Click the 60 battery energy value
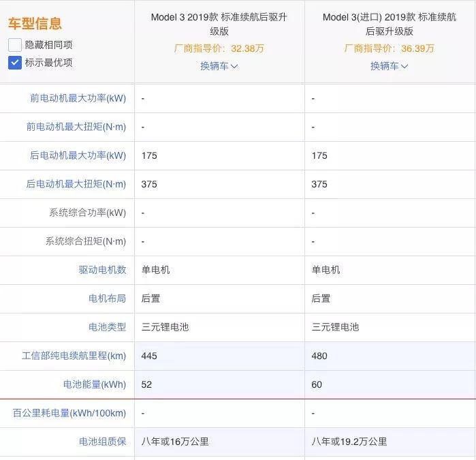Image resolution: width=476 pixels, height=460 pixels. (317, 384)
